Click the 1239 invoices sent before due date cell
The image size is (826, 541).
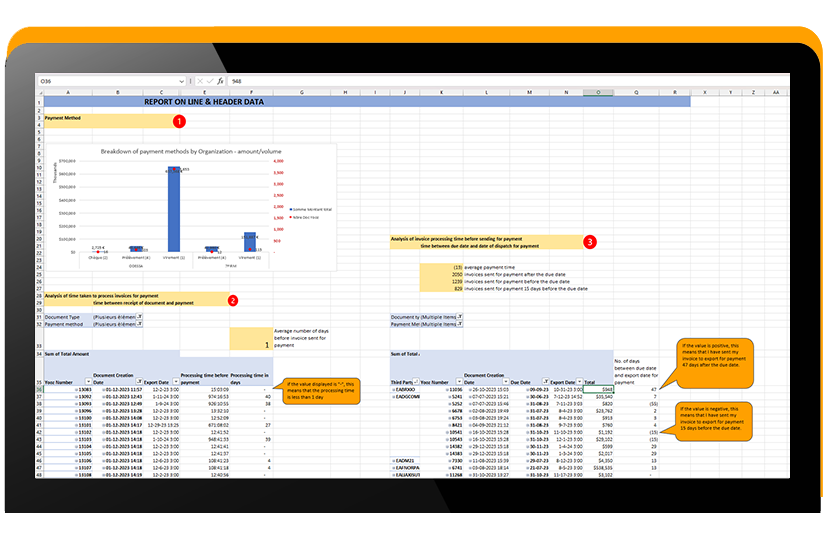pyautogui.click(x=441, y=281)
